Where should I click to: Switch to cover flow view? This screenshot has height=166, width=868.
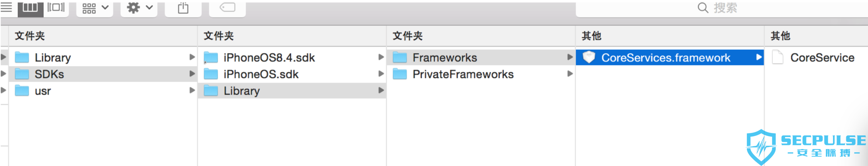pos(56,8)
